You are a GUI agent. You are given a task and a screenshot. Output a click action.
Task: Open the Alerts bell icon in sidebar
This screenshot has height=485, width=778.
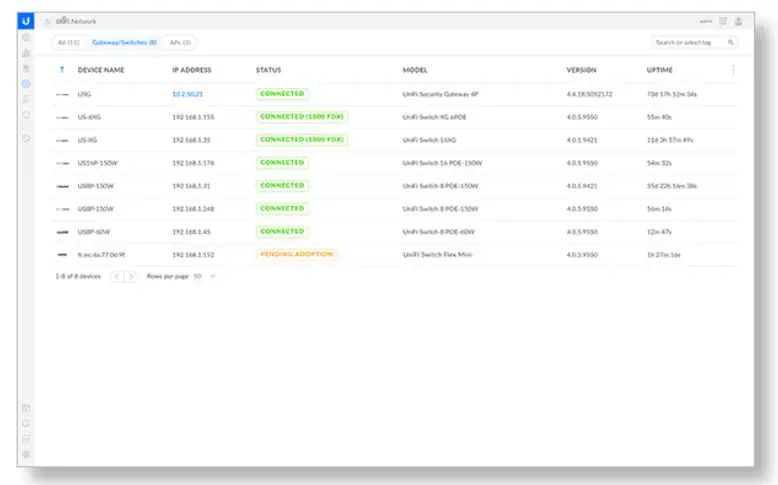(x=26, y=423)
